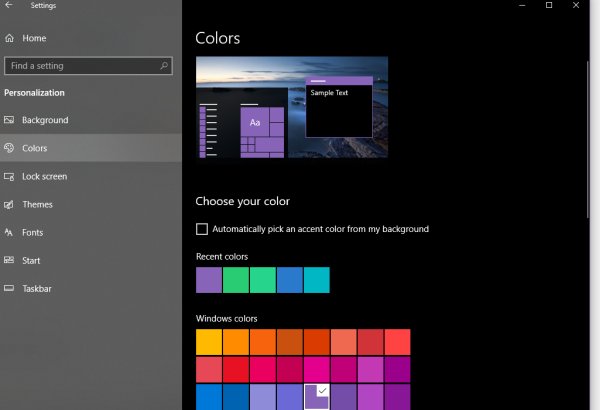Click the search magnifier icon
Viewport: 600px width, 410px height.
(x=164, y=66)
